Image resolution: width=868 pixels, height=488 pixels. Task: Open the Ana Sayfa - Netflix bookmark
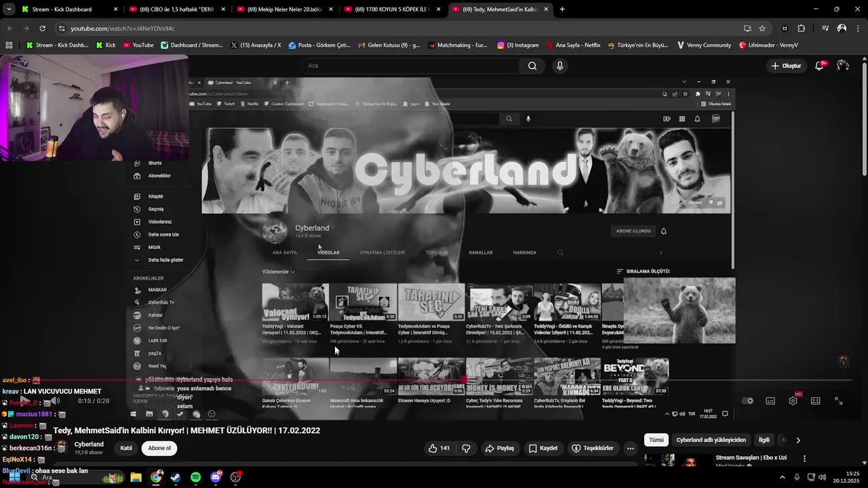point(574,45)
